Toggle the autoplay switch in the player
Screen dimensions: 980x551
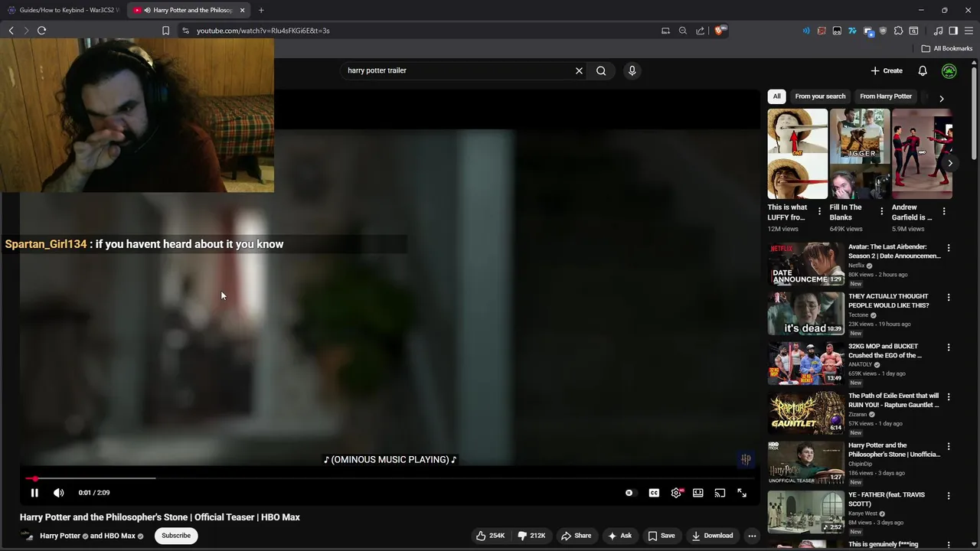[629, 493]
